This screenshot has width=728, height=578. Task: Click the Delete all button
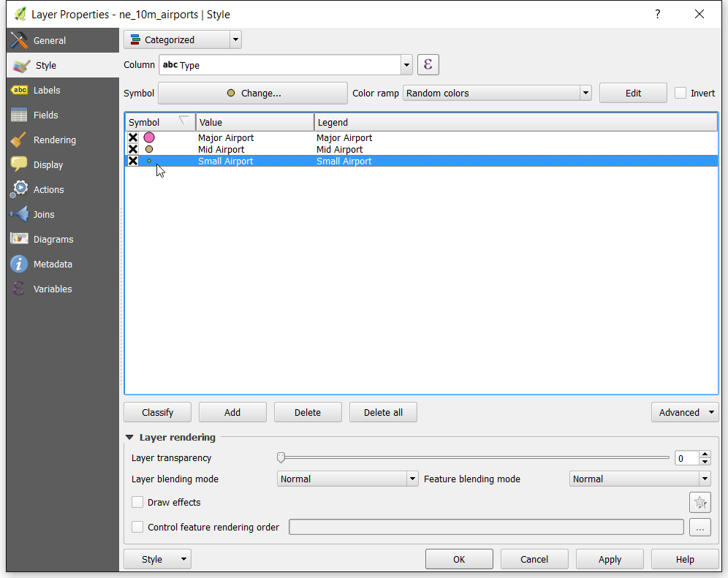click(383, 412)
